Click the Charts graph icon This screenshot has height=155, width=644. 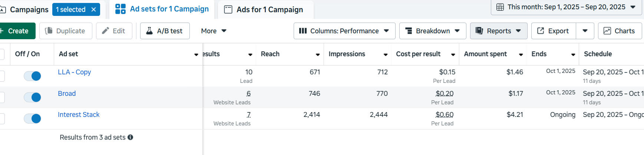pos(607,31)
